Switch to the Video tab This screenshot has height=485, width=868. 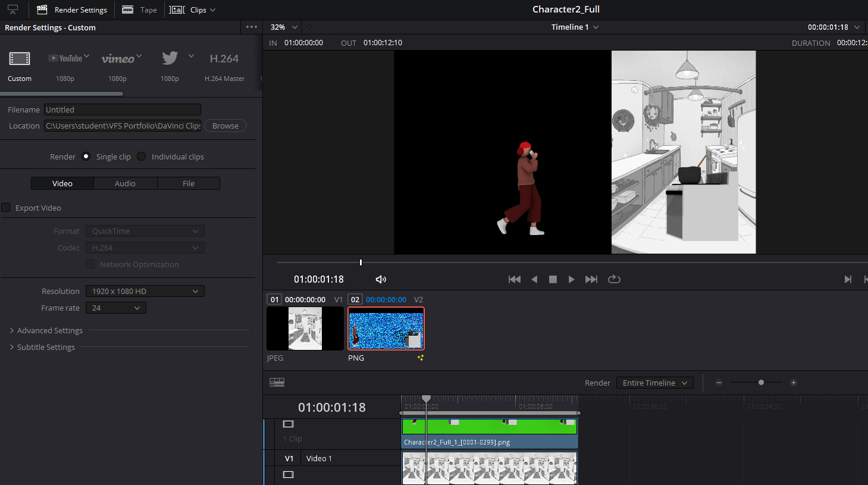click(62, 183)
